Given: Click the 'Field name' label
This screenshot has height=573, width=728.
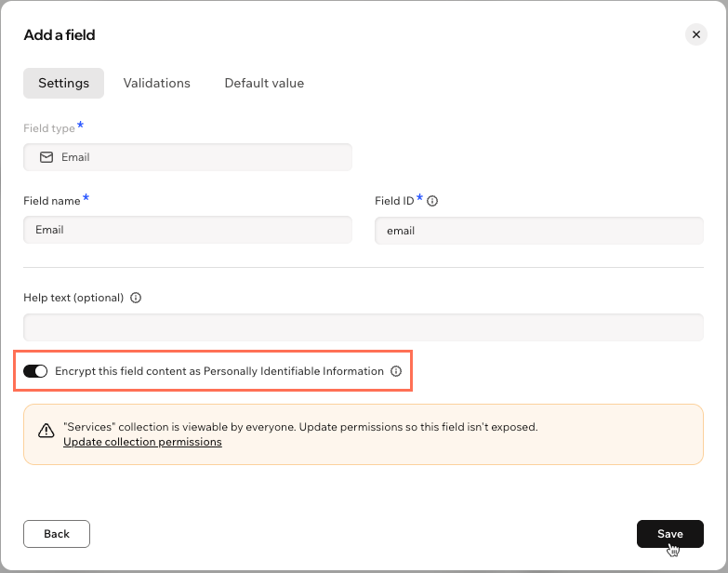Looking at the screenshot, I should click(52, 201).
